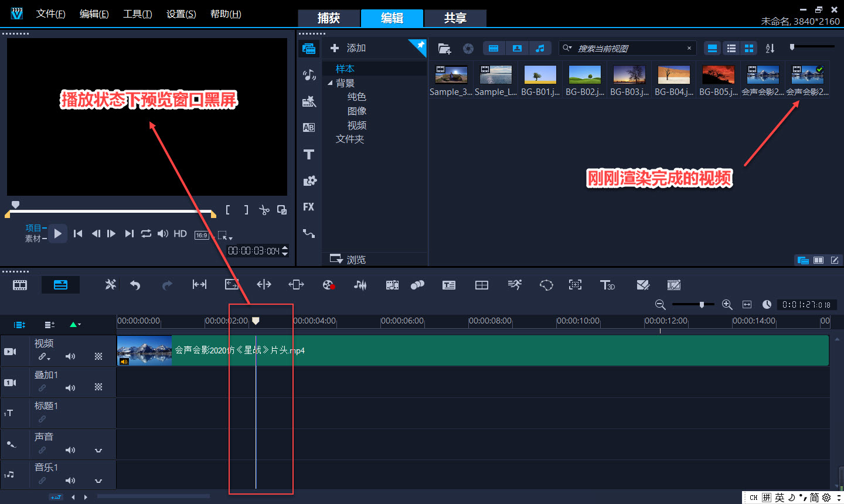The width and height of the screenshot is (844, 504).
Task: Collapse the 背景 folder tree
Action: coord(330,83)
